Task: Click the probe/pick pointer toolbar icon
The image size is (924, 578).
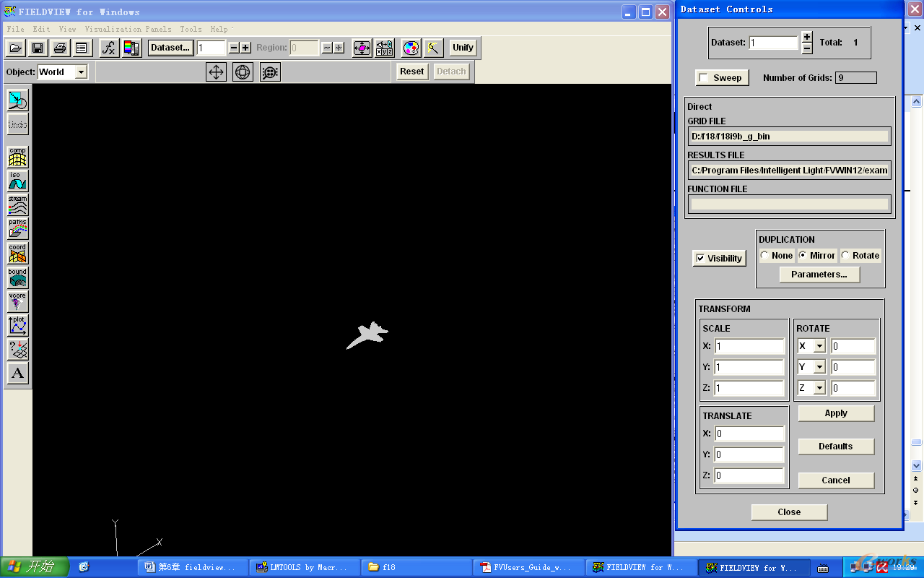Action: click(x=433, y=48)
